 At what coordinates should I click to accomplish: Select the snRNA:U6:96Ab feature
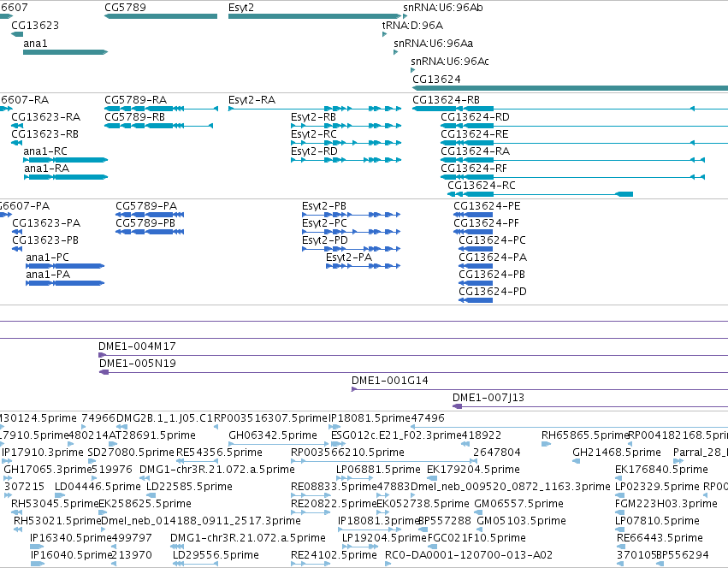(x=405, y=16)
